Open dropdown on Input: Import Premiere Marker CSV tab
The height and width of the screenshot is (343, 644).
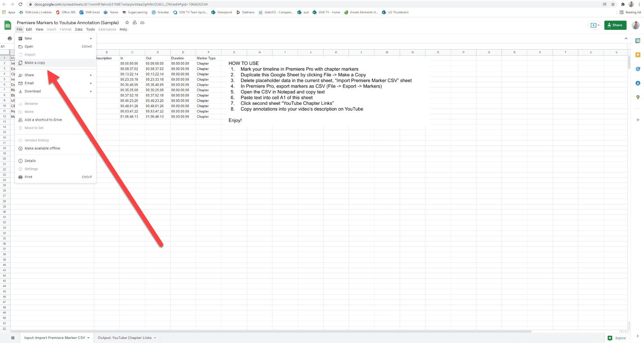click(x=88, y=338)
